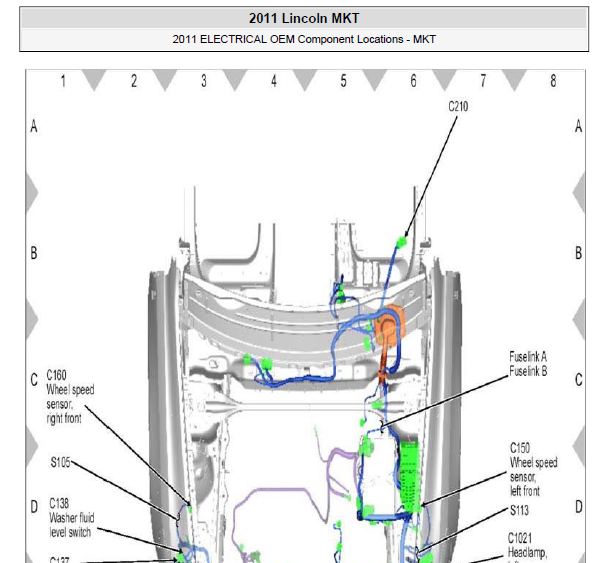This screenshot has height=563, width=605.
Task: Click row letter D on left edge
Action: point(34,507)
